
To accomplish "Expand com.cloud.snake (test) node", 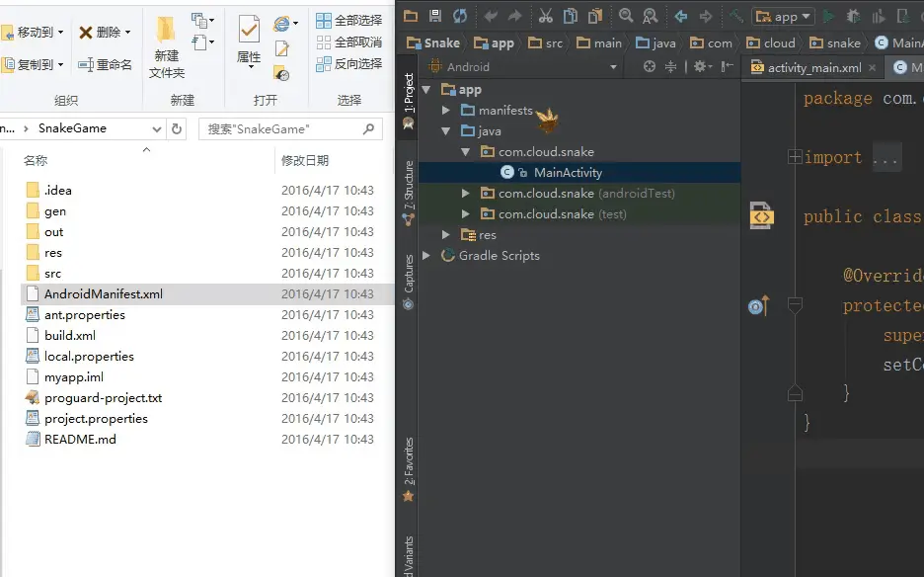I will point(466,213).
